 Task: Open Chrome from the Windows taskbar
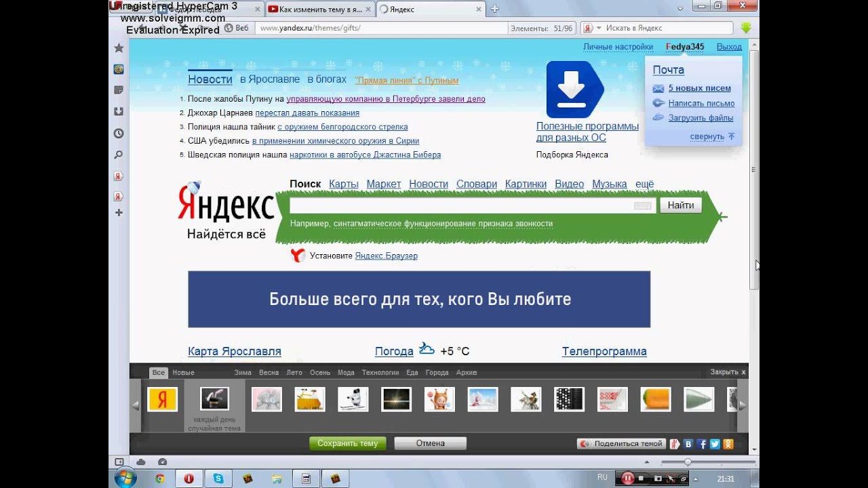(x=159, y=479)
